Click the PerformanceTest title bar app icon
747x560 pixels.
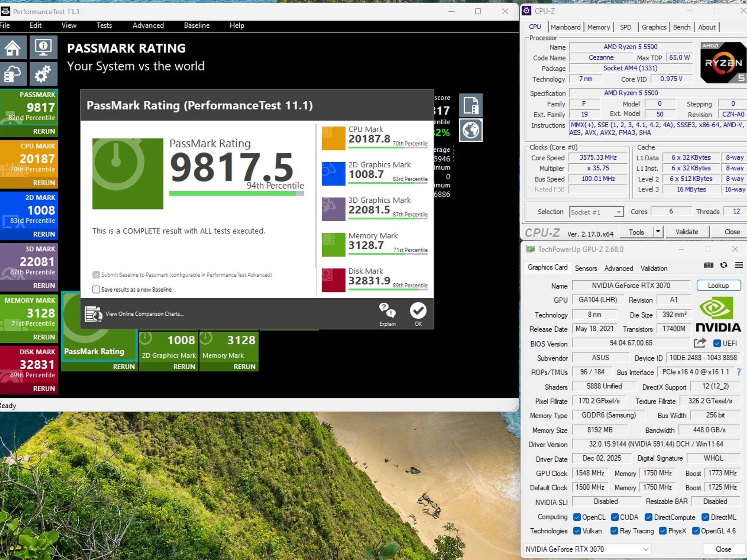(5, 11)
